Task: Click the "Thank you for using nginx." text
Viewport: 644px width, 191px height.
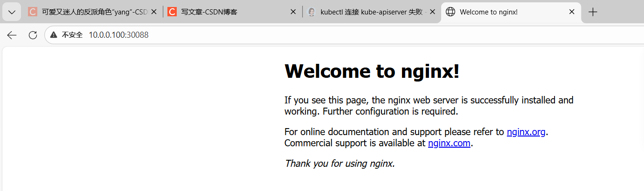Action: (340, 164)
